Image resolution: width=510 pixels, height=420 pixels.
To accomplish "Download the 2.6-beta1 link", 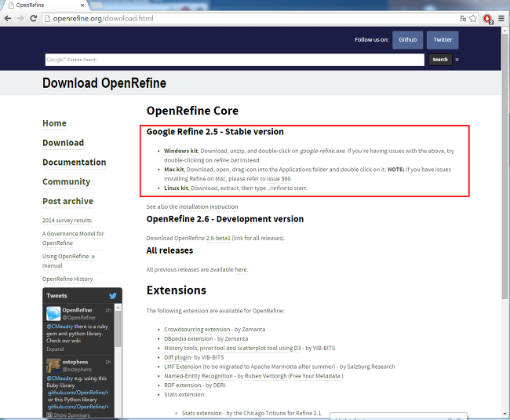I will 218,239.
